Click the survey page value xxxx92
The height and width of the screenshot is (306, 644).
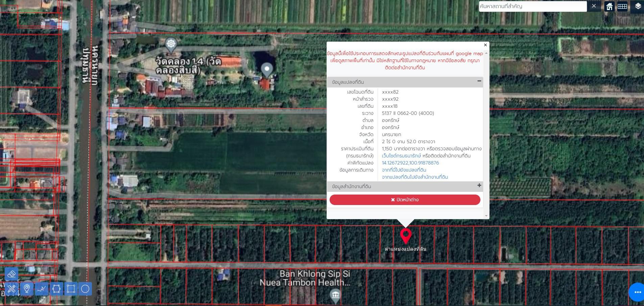click(390, 99)
